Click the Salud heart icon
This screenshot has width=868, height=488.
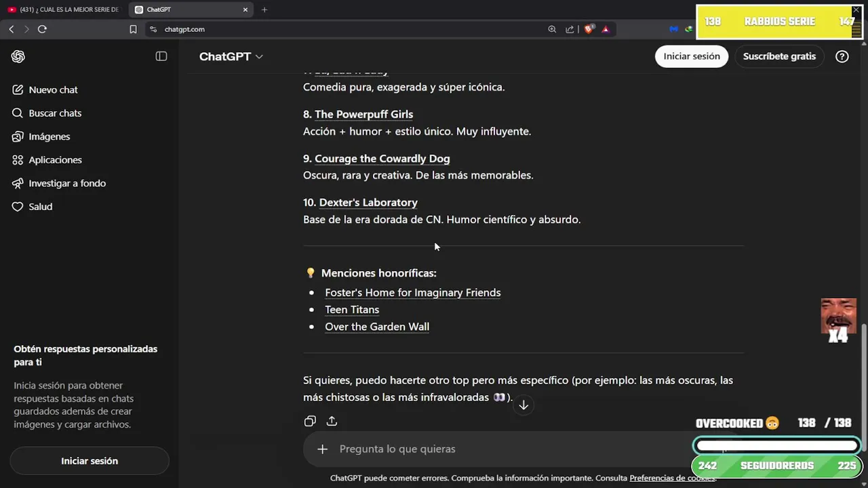tap(18, 207)
